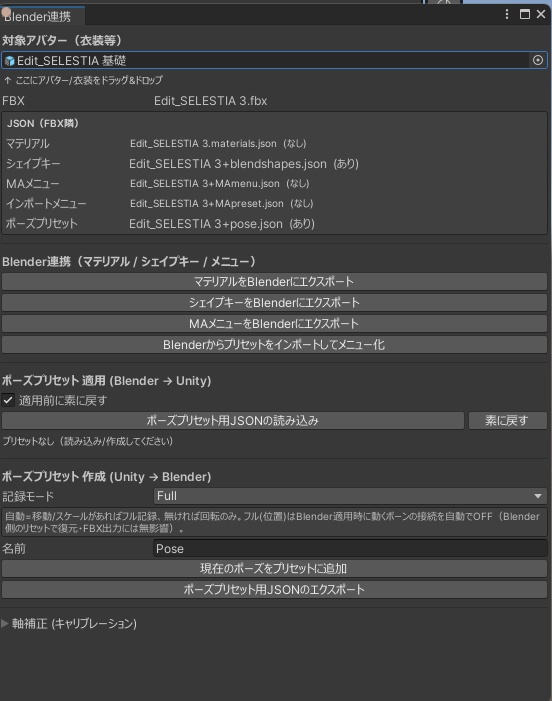This screenshot has width=552, height=701.
Task: Click Edit_SELESTIA 3+MApreset.json text
Action: coord(207,203)
